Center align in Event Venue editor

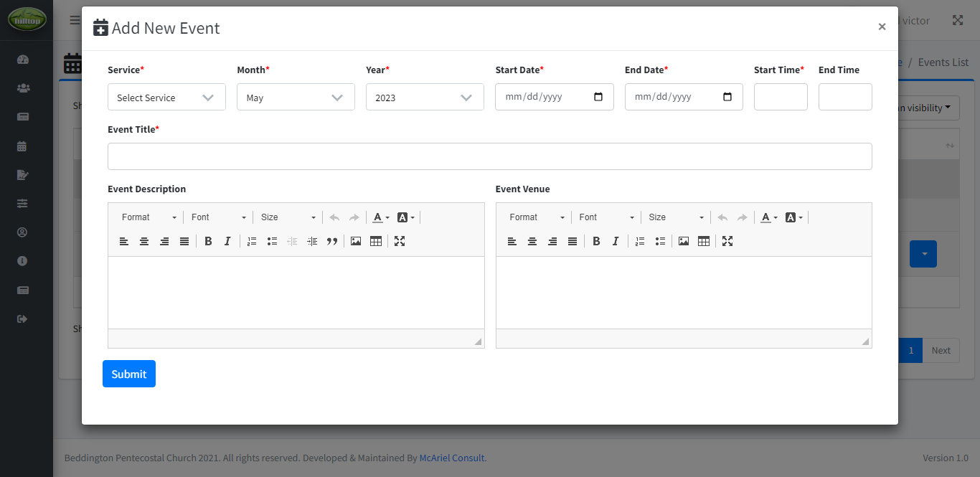click(532, 241)
